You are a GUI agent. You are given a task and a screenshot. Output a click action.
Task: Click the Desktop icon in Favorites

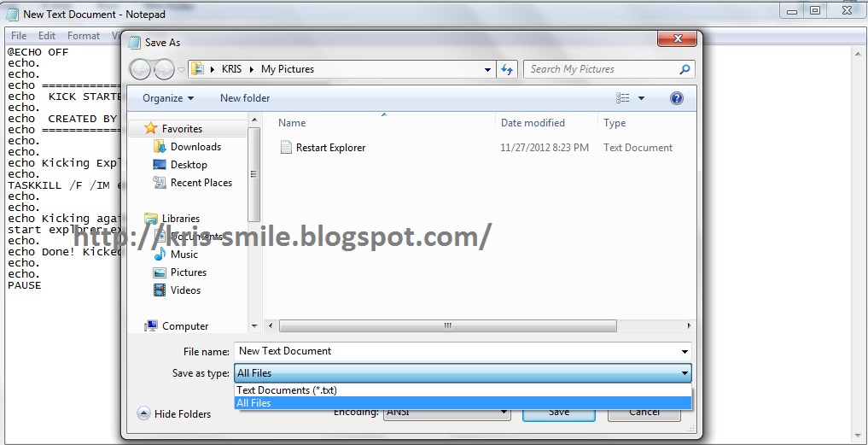click(160, 165)
